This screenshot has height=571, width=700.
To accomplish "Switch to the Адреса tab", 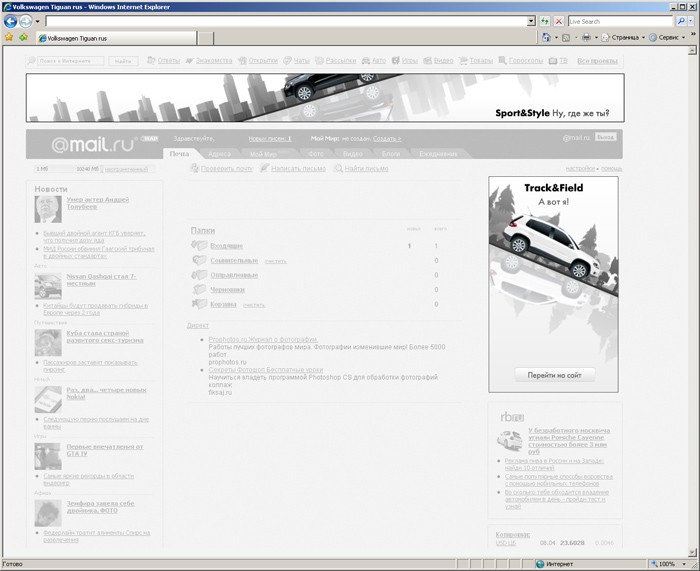I will [x=219, y=154].
